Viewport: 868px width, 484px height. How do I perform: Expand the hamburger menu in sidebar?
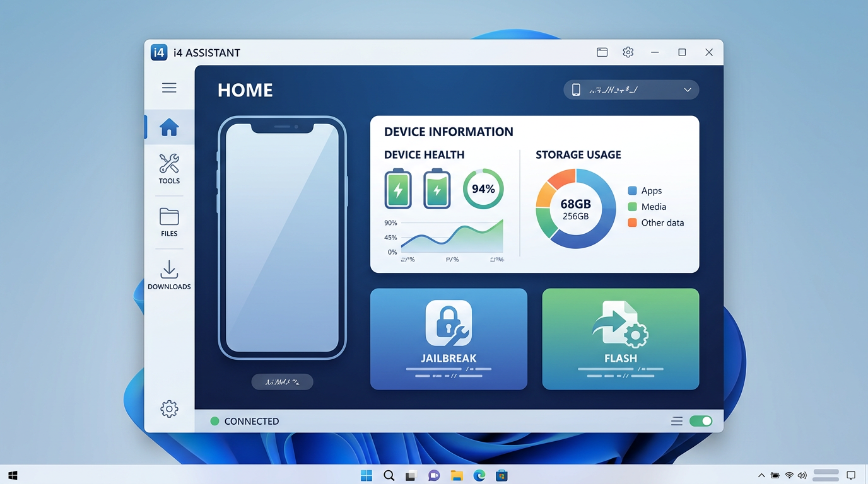[x=169, y=88]
